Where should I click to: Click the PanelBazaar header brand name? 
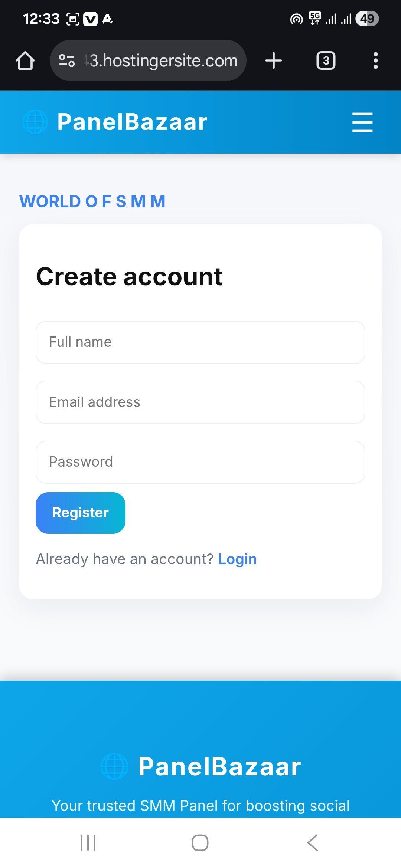coord(132,122)
